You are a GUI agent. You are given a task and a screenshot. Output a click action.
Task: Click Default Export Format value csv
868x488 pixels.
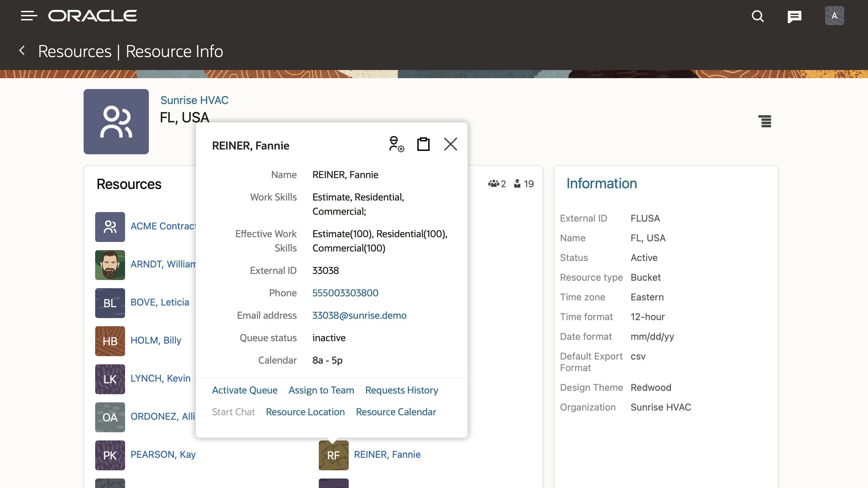tap(638, 356)
